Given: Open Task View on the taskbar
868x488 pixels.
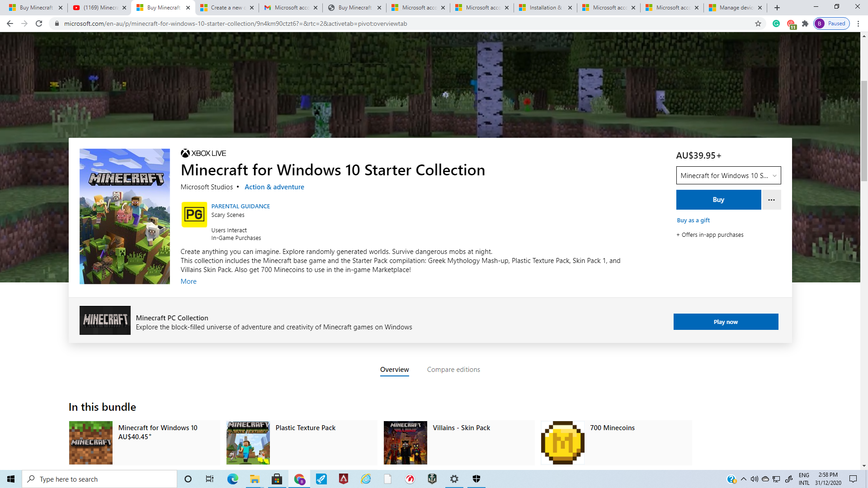Looking at the screenshot, I should (x=210, y=479).
